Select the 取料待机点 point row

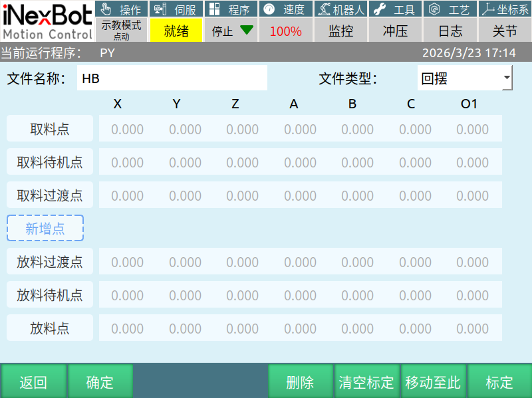(50, 161)
